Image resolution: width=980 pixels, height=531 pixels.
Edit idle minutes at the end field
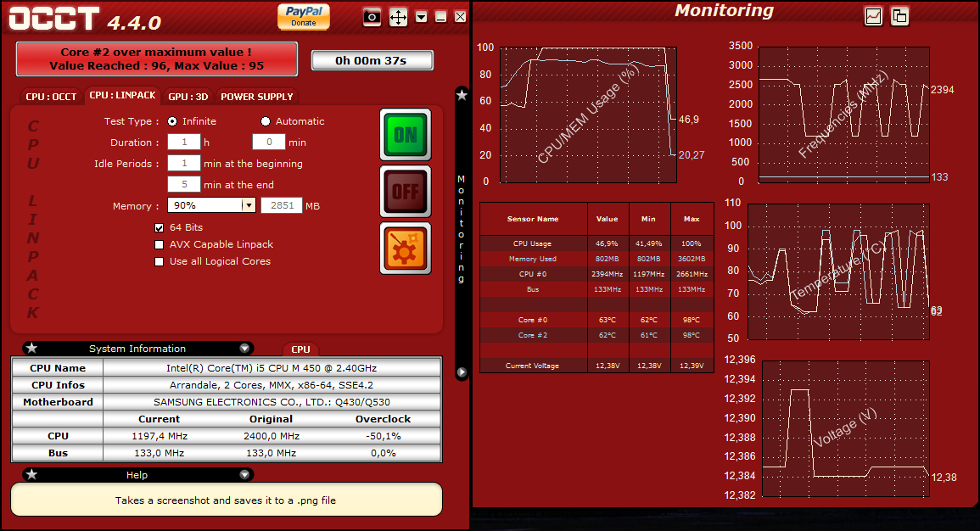[184, 185]
